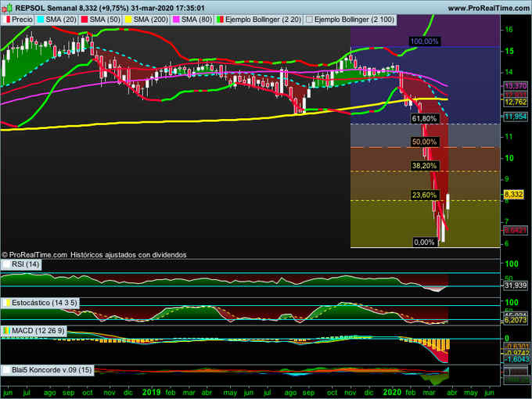Open the SMA (80) indicator label
The width and height of the screenshot is (532, 399).
(x=192, y=20)
